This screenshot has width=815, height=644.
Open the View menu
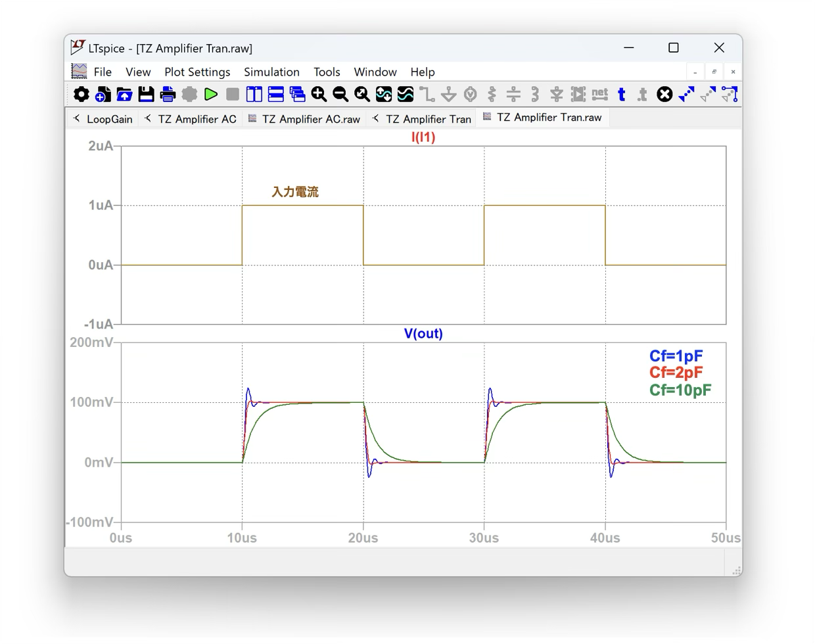point(138,72)
